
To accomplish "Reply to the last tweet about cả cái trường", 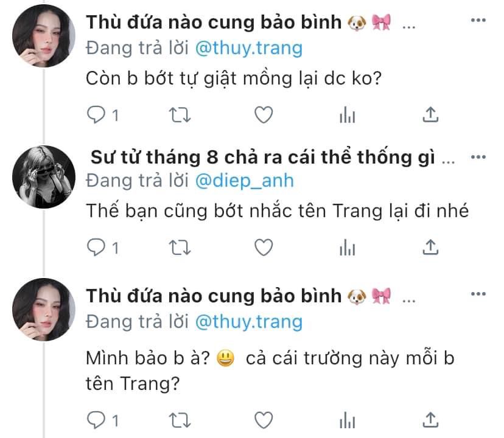I will click(96, 420).
